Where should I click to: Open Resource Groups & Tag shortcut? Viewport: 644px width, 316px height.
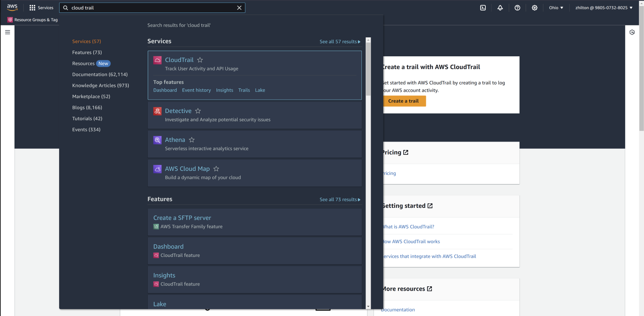[33, 20]
